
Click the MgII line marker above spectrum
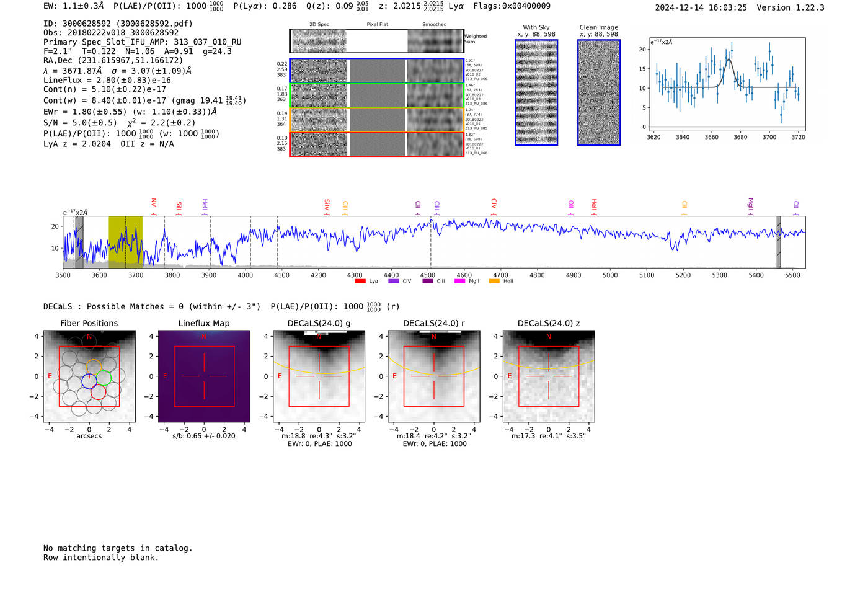(751, 205)
